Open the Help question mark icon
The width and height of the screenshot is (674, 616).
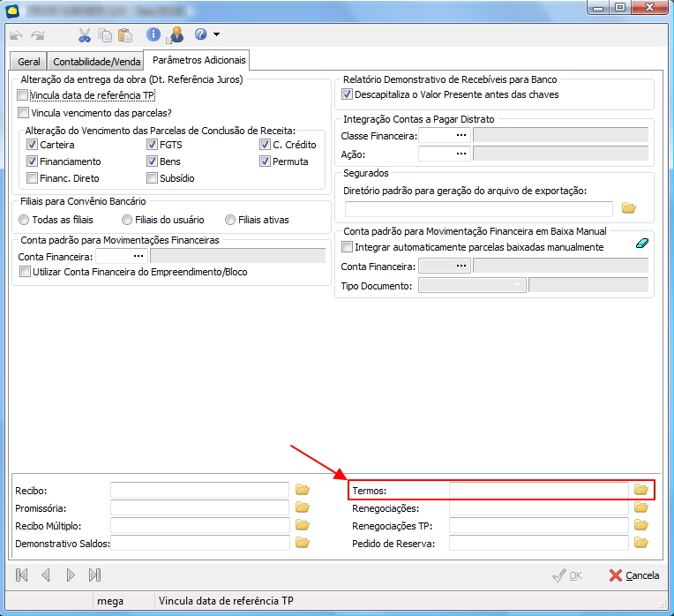pyautogui.click(x=199, y=35)
